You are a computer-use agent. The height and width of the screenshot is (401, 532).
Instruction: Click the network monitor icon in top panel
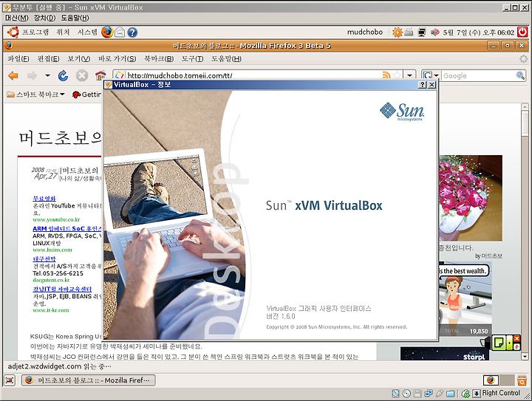coord(422,32)
